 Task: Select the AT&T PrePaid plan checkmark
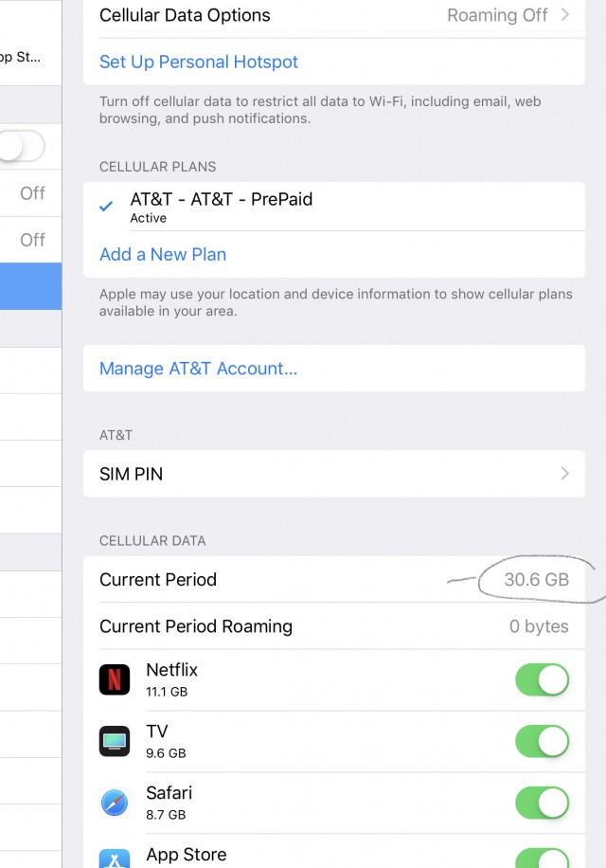pos(106,207)
